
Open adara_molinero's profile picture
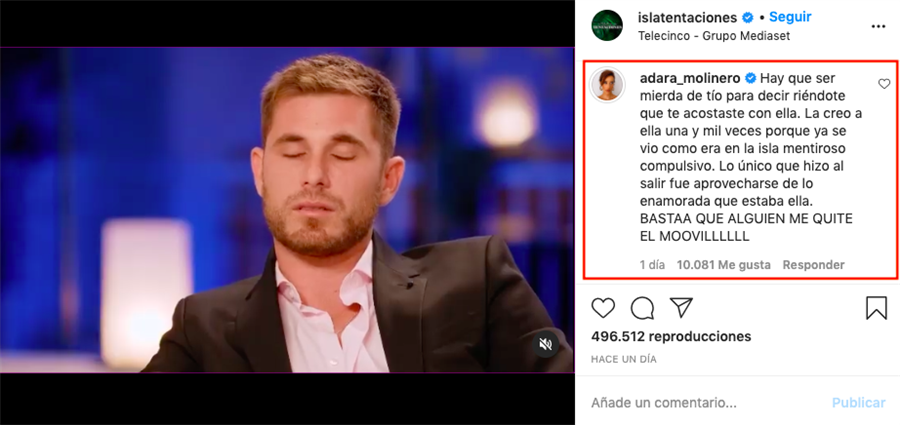[x=607, y=85]
